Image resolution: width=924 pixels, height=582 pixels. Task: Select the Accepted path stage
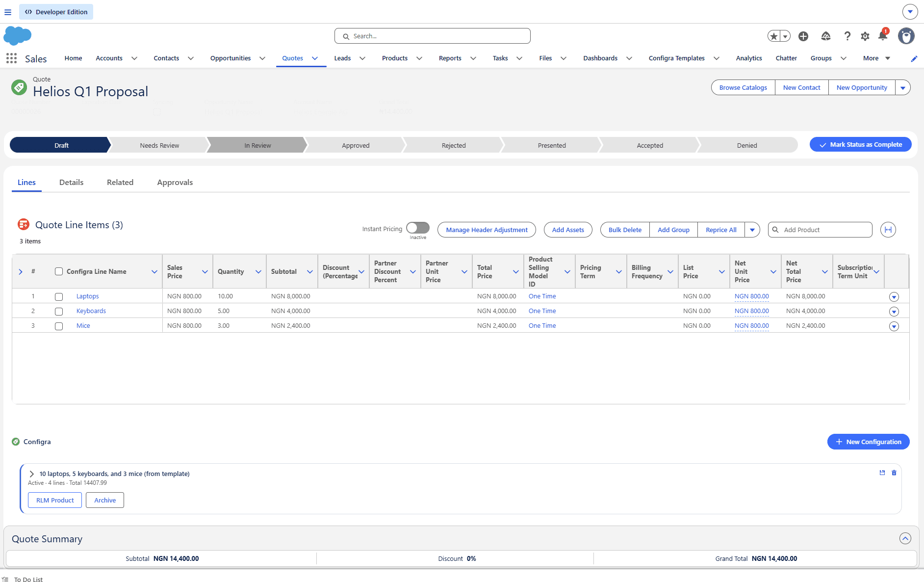650,145
